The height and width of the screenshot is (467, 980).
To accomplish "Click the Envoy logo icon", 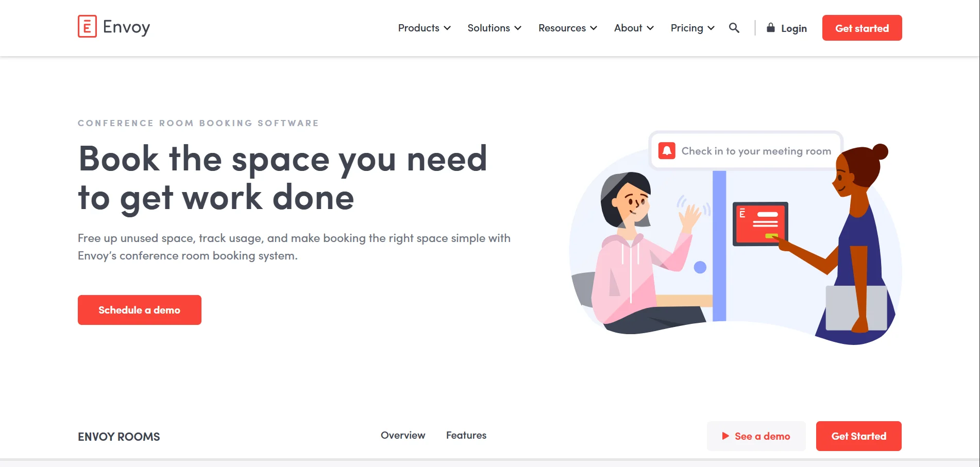I will (x=87, y=26).
